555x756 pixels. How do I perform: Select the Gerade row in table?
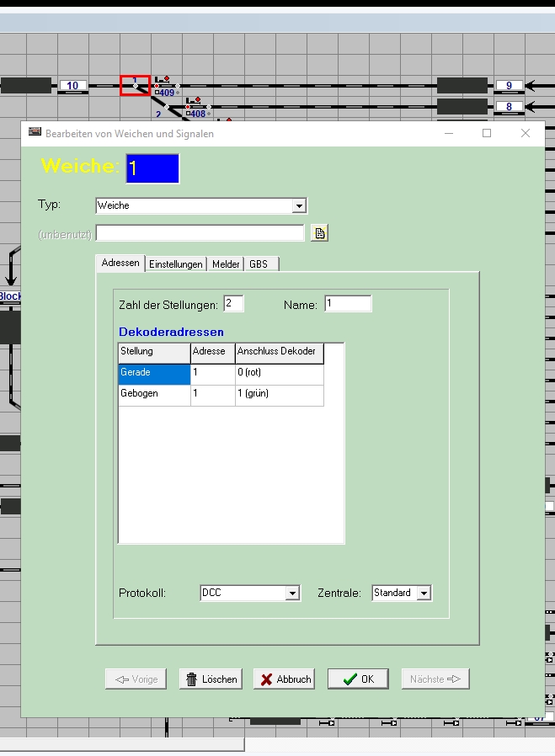click(x=154, y=374)
